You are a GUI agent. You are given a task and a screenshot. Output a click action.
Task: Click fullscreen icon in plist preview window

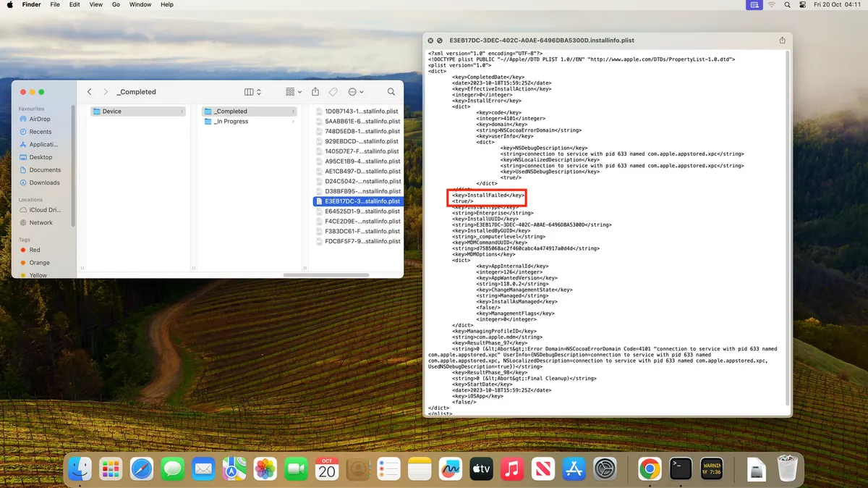click(440, 41)
